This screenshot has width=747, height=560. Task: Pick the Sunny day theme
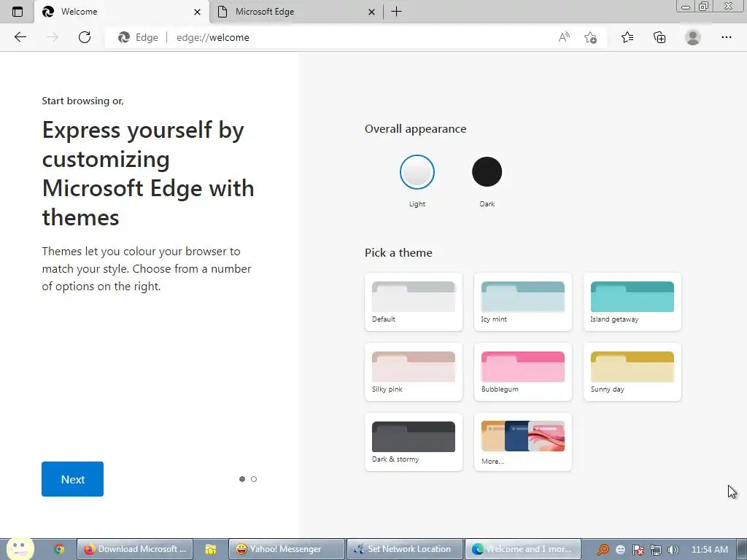pos(632,371)
